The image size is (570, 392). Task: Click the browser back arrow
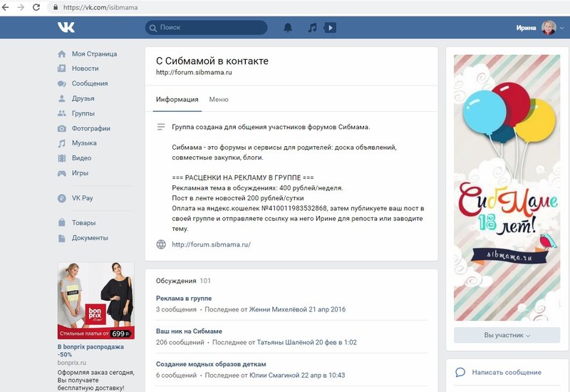tap(7, 7)
